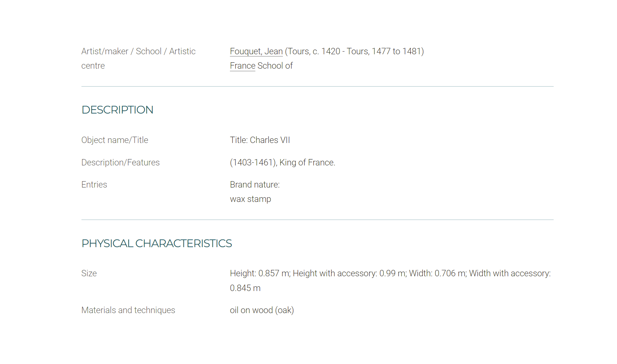Select the wax stamp text
The image size is (617, 364).
(250, 199)
